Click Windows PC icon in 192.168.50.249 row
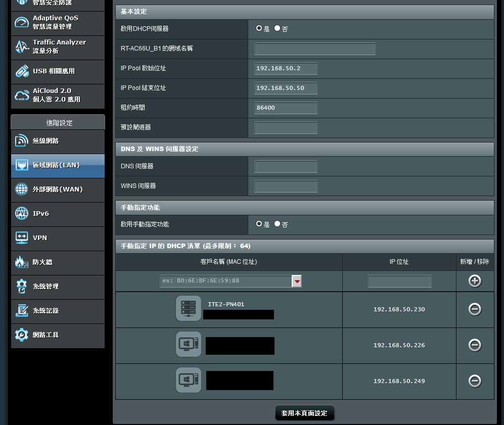This screenshot has width=504, height=425. pyautogui.click(x=189, y=381)
